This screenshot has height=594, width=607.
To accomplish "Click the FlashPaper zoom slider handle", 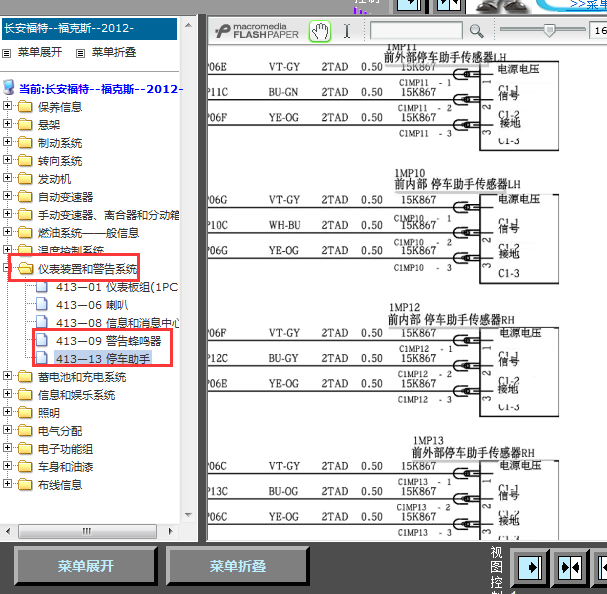I will (x=549, y=30).
